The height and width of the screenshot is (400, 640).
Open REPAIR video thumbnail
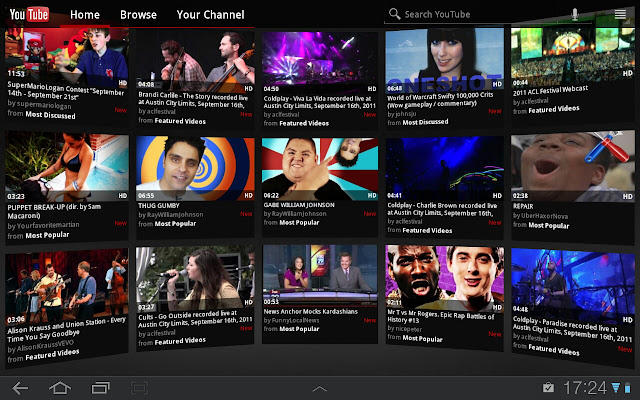tap(573, 167)
